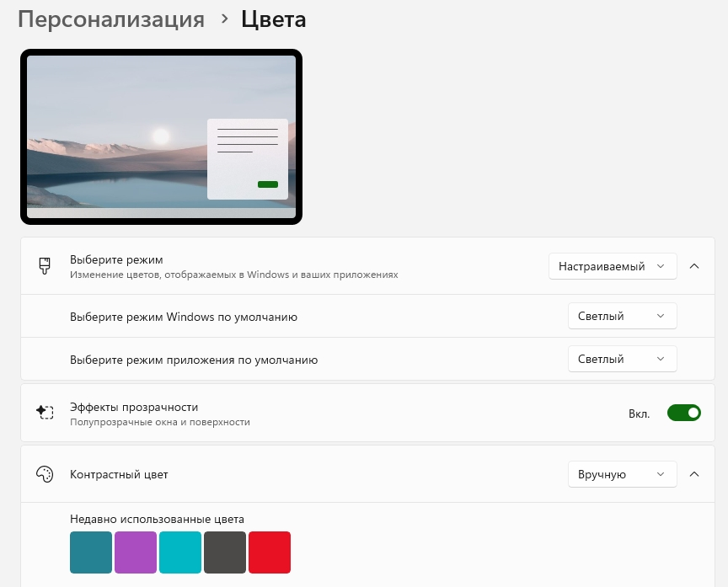Collapse the Выберите режим section
The width and height of the screenshot is (728, 587).
click(x=694, y=266)
